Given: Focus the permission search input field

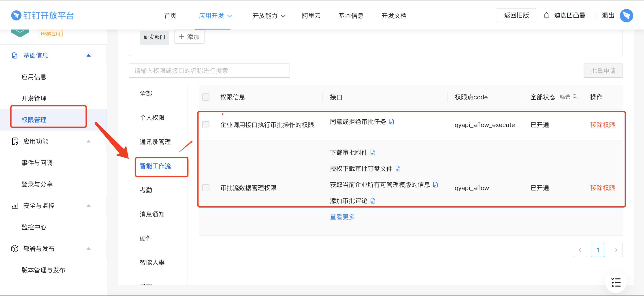Looking at the screenshot, I should [x=209, y=71].
